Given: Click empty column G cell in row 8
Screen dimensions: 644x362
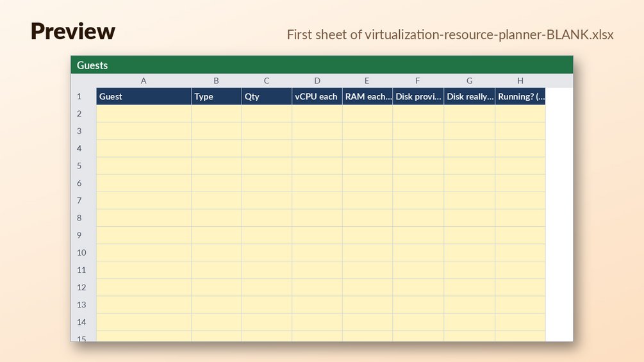Looking at the screenshot, I should pos(469,218).
